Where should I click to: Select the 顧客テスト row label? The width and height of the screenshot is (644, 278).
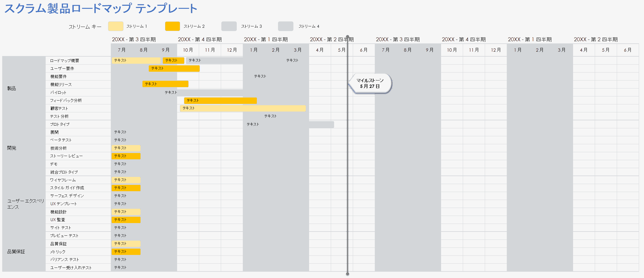click(x=59, y=108)
